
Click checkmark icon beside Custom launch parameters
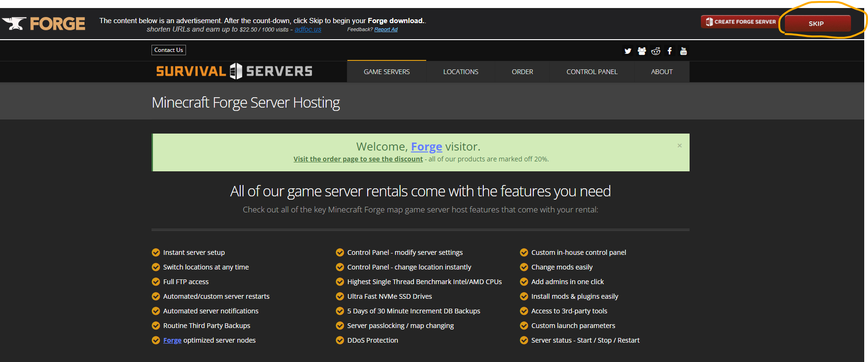pyautogui.click(x=524, y=326)
